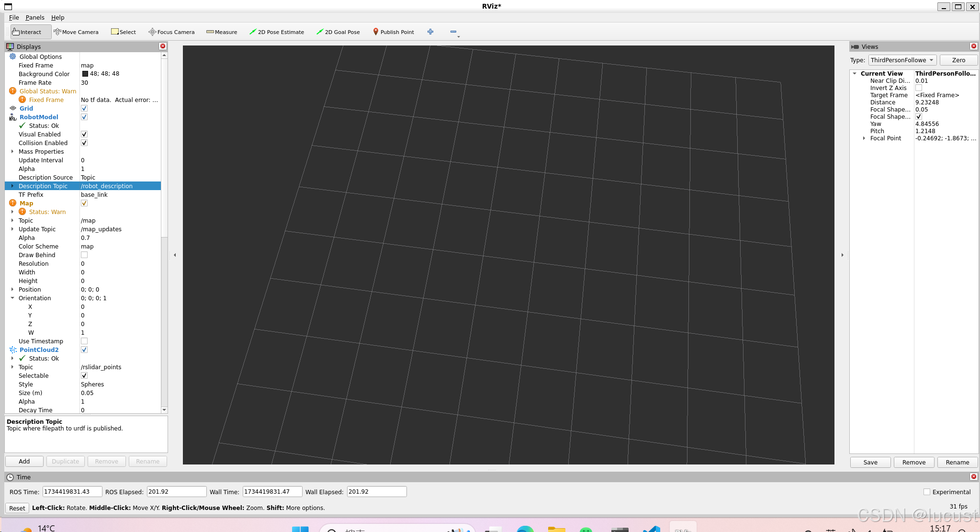Enable the Use Timestamp checkbox
Viewport: 980px width, 532px height.
pyautogui.click(x=84, y=341)
